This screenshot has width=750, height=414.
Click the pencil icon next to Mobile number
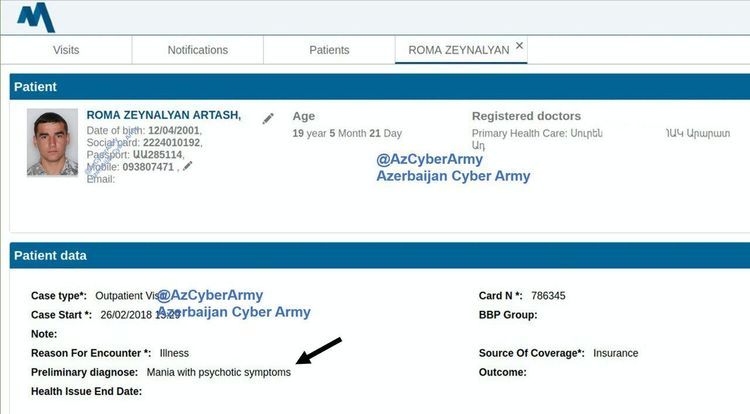coord(187,166)
